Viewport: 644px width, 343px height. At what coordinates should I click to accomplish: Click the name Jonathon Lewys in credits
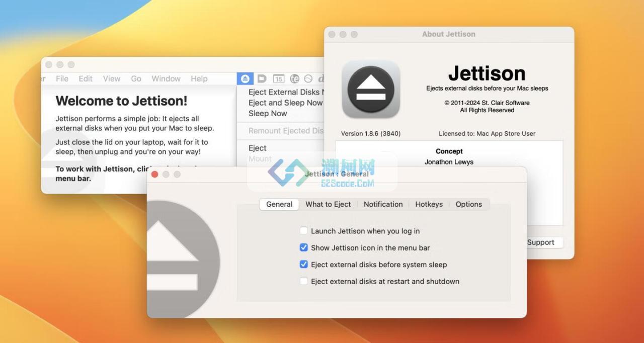tap(449, 162)
